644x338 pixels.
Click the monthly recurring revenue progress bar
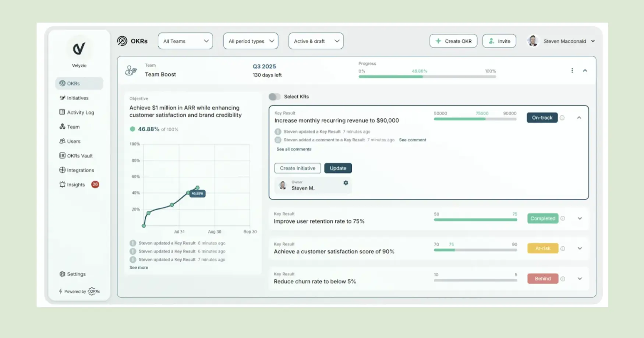pos(475,119)
